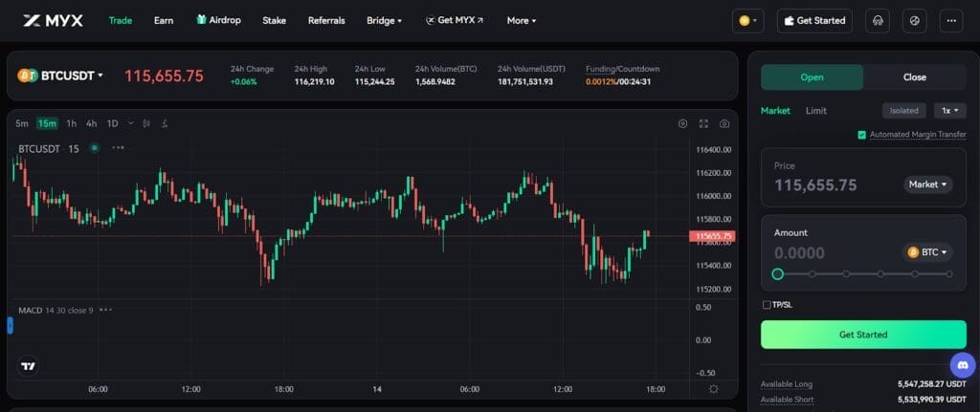Click the green Get Started button

(x=862, y=335)
